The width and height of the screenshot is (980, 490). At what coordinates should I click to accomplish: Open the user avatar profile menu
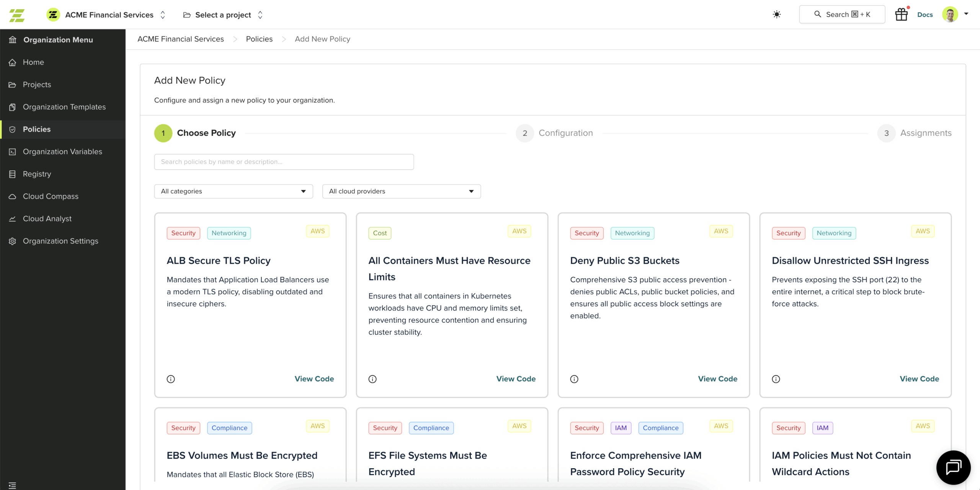coord(950,15)
